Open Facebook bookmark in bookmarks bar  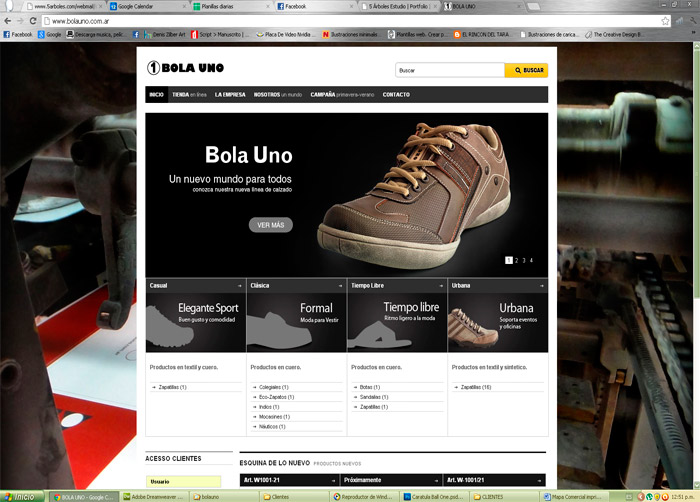(18, 34)
